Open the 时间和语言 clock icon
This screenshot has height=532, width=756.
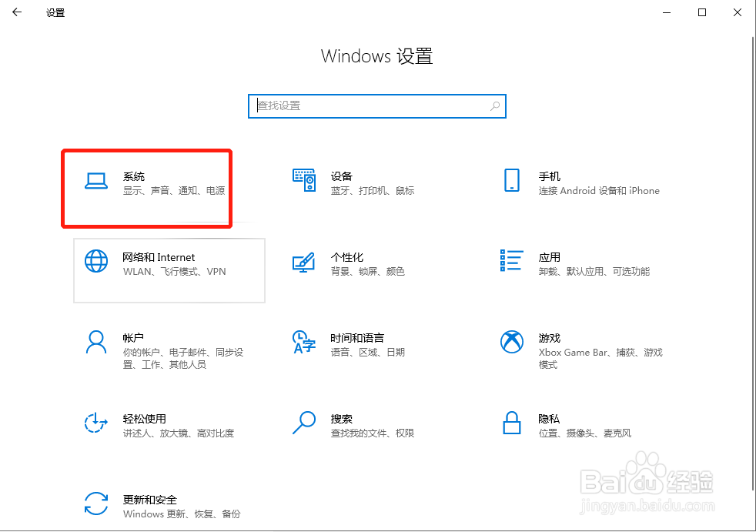(x=304, y=342)
